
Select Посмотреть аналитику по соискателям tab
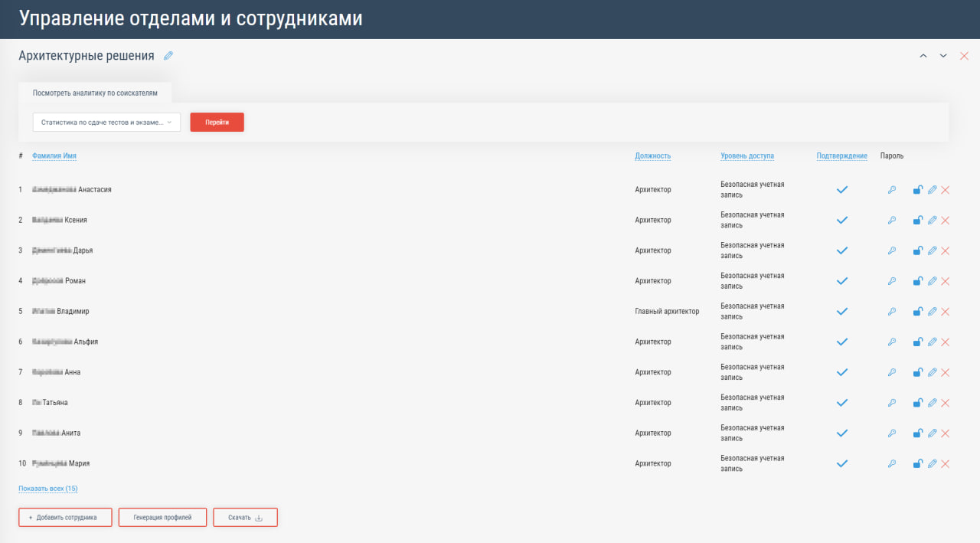(95, 93)
